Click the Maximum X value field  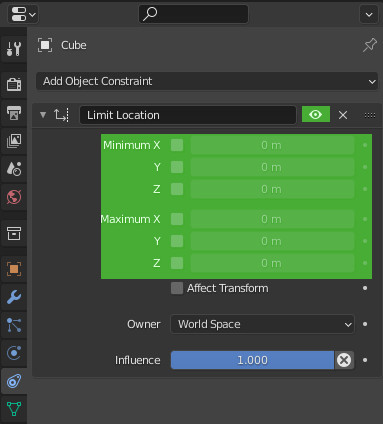[272, 219]
